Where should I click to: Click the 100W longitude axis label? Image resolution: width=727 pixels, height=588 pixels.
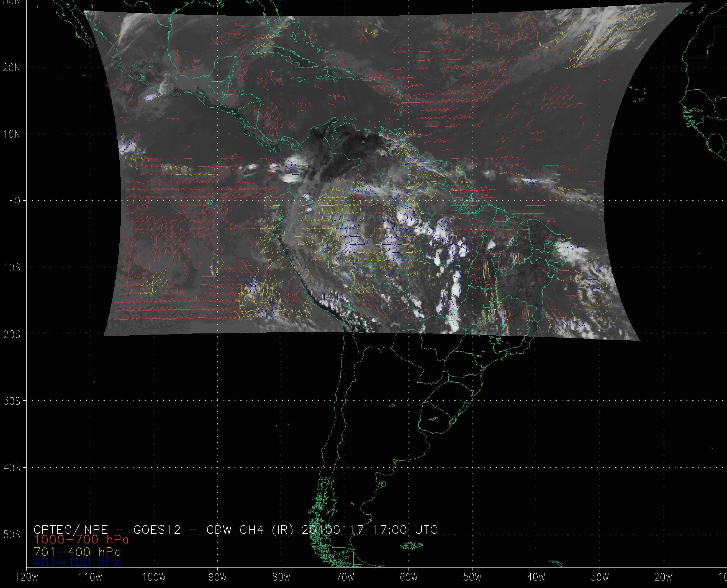pos(154,577)
